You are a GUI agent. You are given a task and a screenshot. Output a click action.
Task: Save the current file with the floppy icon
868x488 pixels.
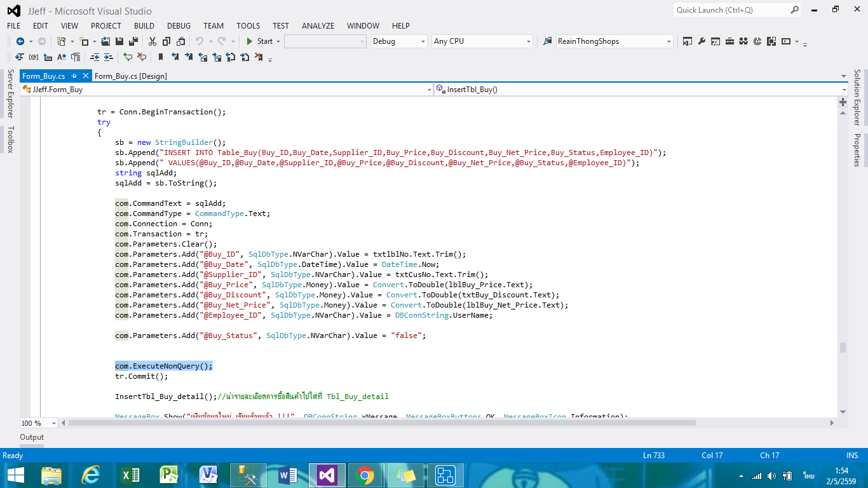point(119,41)
